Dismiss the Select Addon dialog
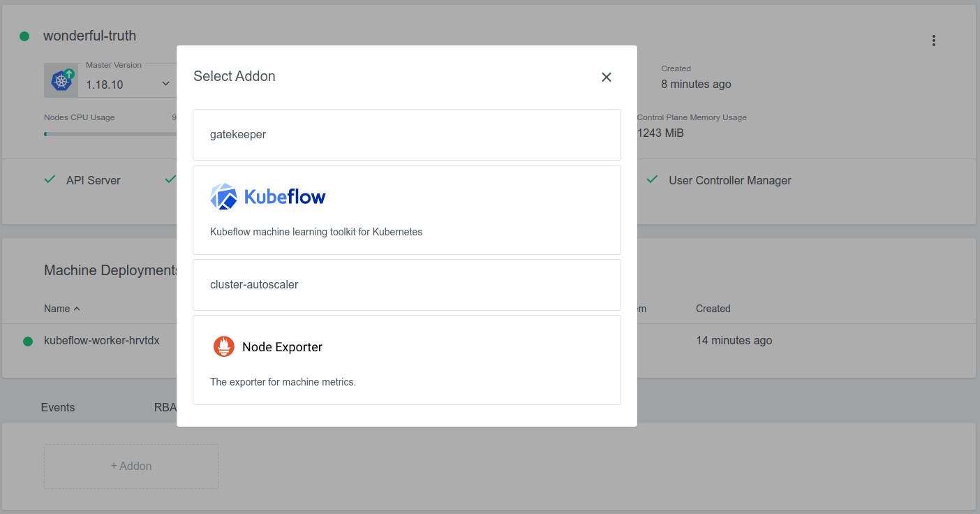 tap(606, 77)
